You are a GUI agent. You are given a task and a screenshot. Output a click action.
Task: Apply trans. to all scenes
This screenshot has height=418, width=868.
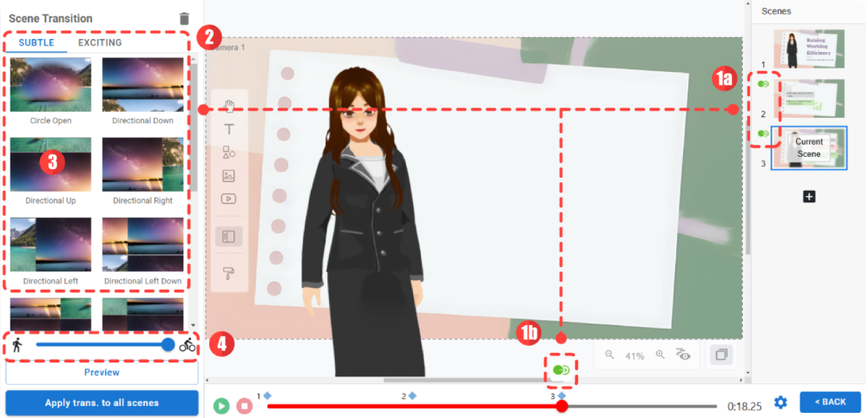pyautogui.click(x=102, y=402)
